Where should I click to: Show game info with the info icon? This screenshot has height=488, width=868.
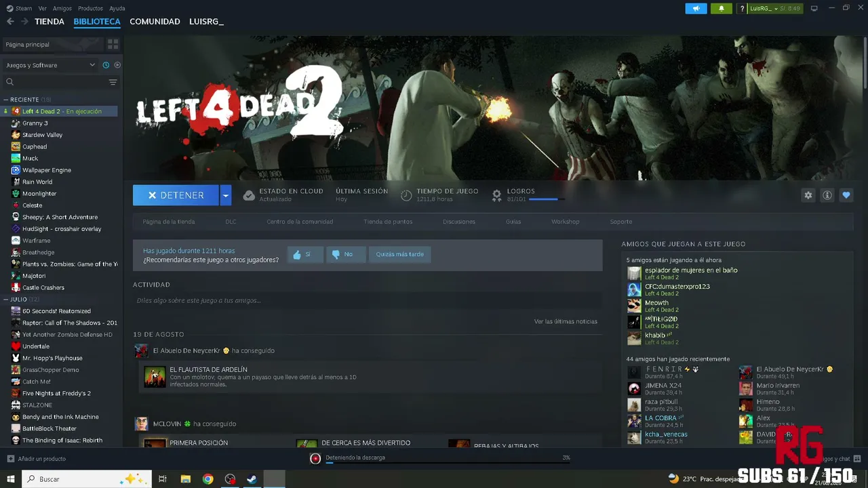[x=827, y=195]
